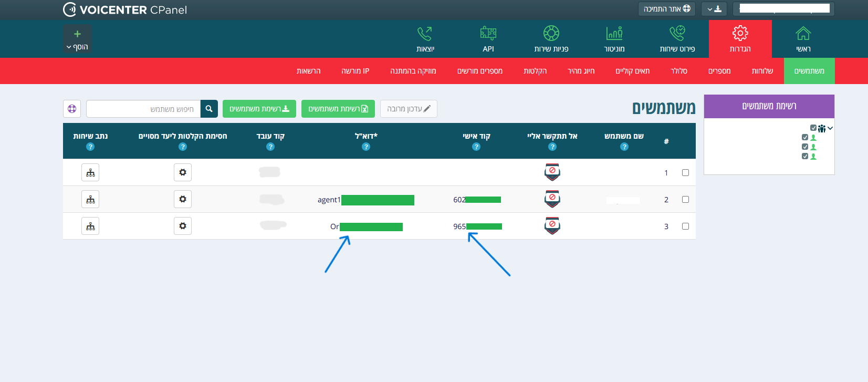868x382 pixels.
Task: Open the פירוט שיחות call details section
Action: pyautogui.click(x=677, y=39)
